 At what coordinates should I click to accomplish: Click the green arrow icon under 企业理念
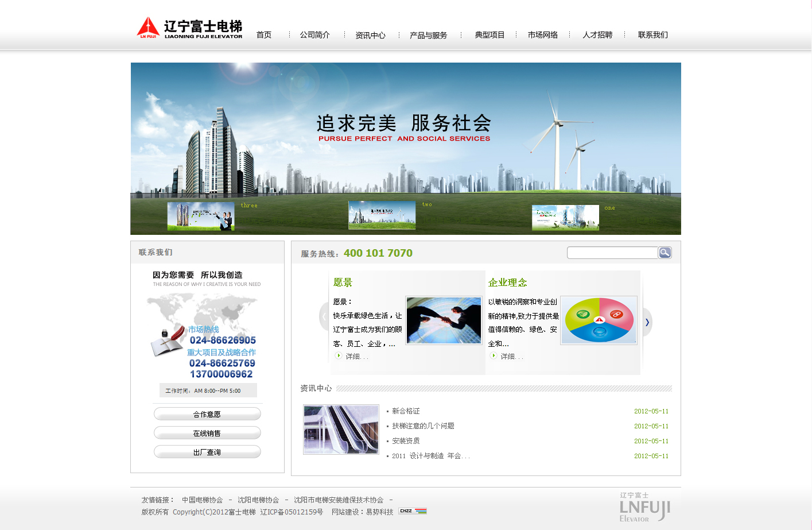point(493,356)
